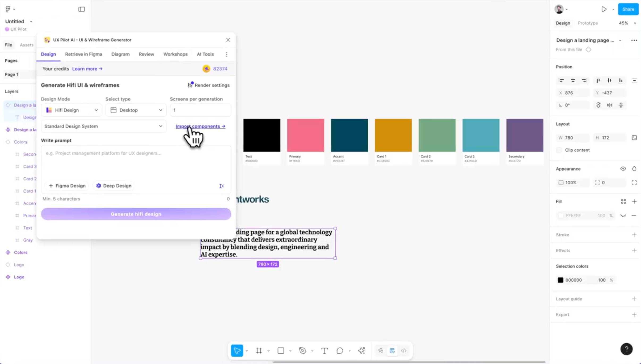Click the Generate hifi design button
The width and height of the screenshot is (641, 364).
pos(136,214)
